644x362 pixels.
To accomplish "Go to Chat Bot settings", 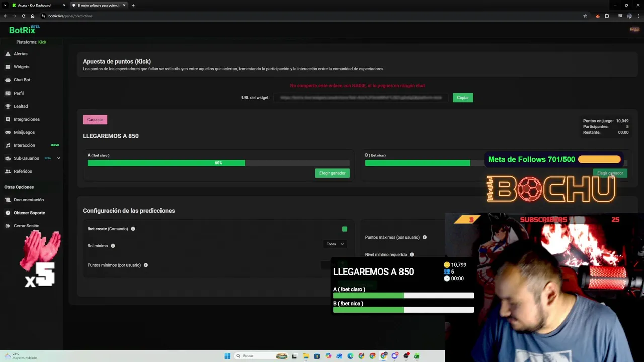I will [x=22, y=80].
